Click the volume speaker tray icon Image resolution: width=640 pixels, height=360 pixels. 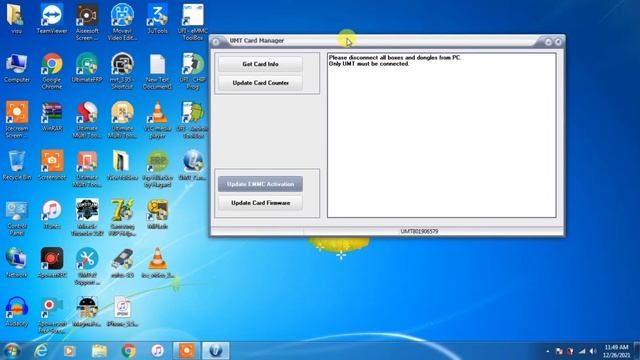pos(593,351)
